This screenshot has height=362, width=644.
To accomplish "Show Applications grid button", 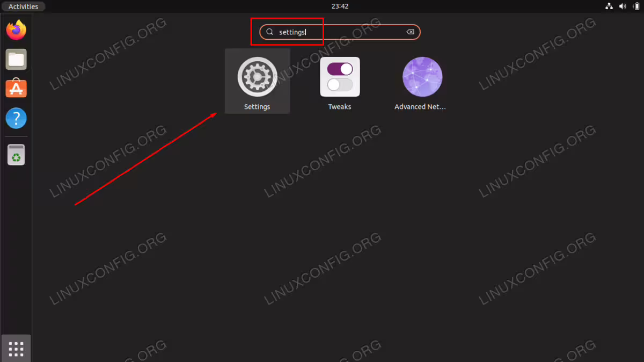I will (x=16, y=349).
